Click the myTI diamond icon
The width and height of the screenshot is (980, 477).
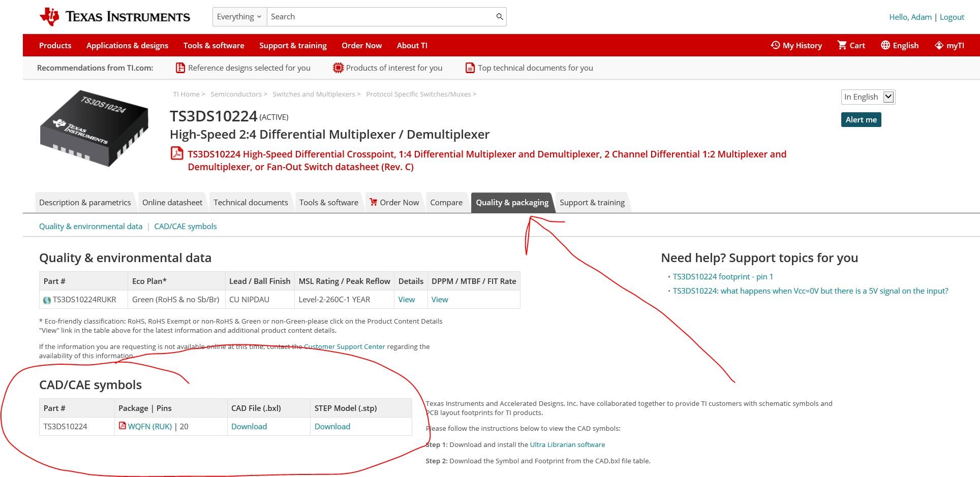click(x=939, y=45)
